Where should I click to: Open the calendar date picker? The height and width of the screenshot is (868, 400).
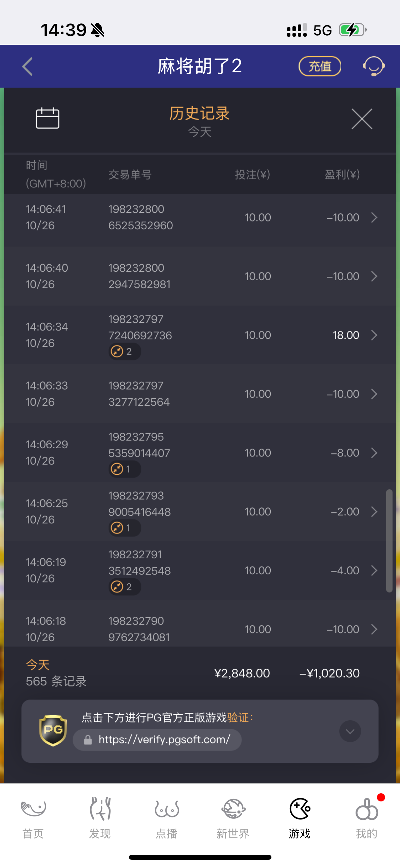click(x=47, y=118)
